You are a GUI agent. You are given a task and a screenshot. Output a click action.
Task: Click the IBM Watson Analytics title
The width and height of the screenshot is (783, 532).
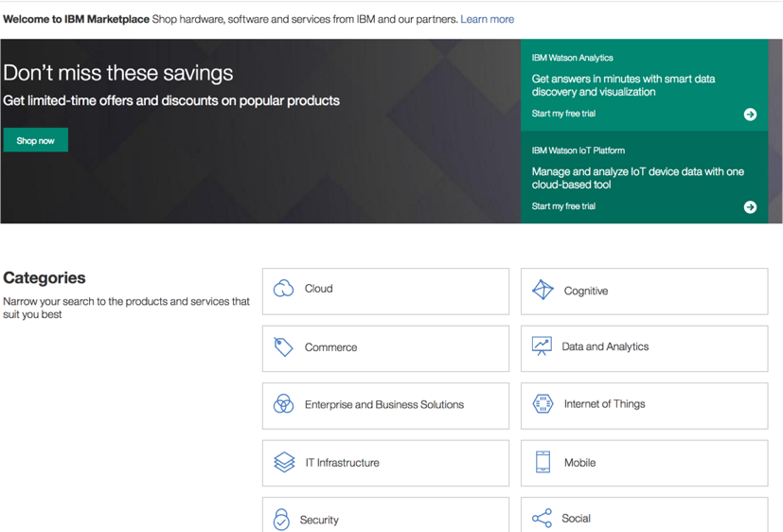572,58
